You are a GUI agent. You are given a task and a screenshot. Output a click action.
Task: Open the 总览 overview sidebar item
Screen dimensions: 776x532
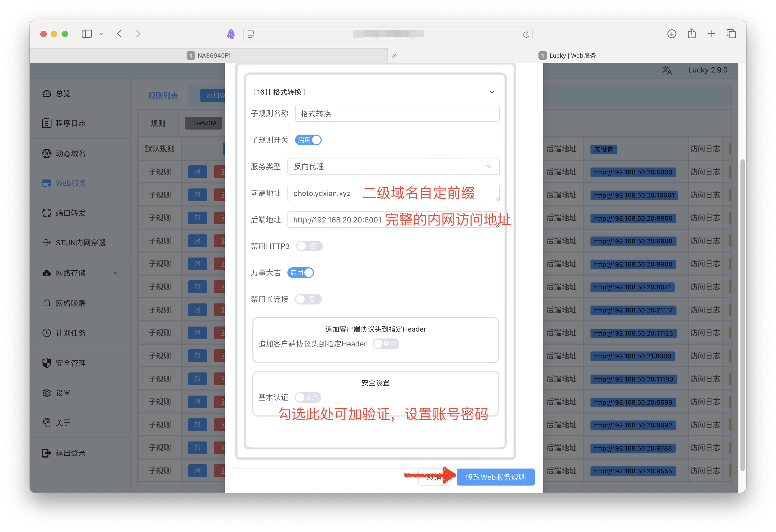[x=56, y=93]
